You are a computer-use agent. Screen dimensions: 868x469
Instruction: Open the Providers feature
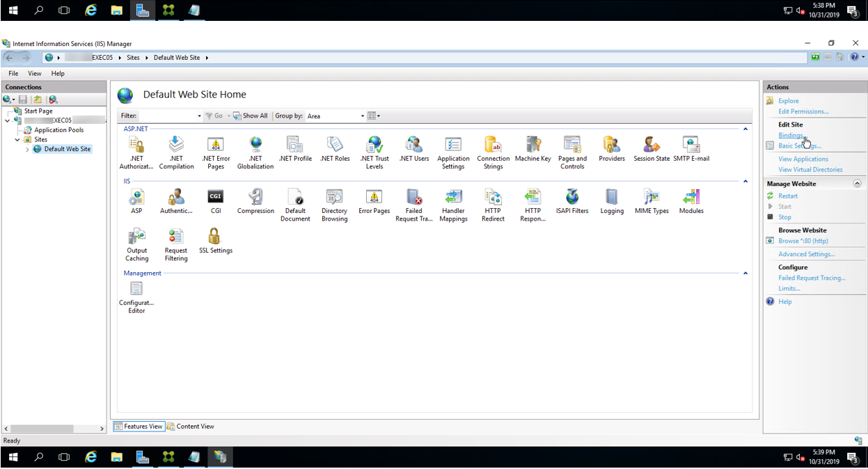[x=612, y=149]
